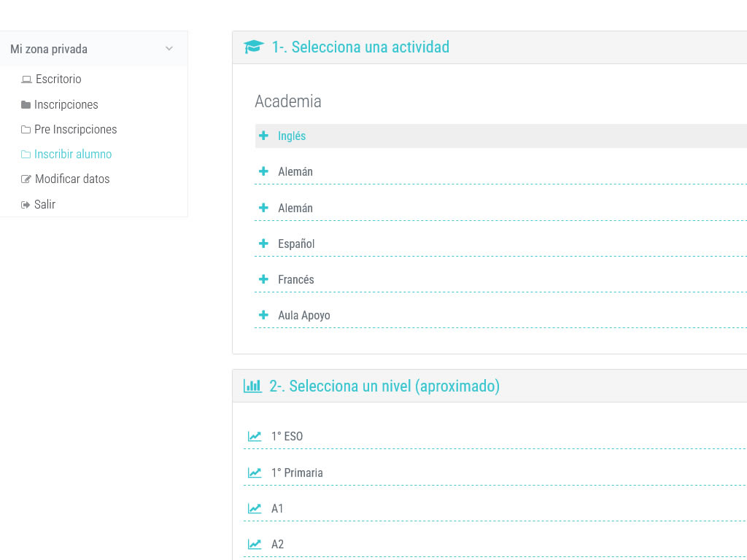Click the Mi zona privada menu title

click(49, 50)
